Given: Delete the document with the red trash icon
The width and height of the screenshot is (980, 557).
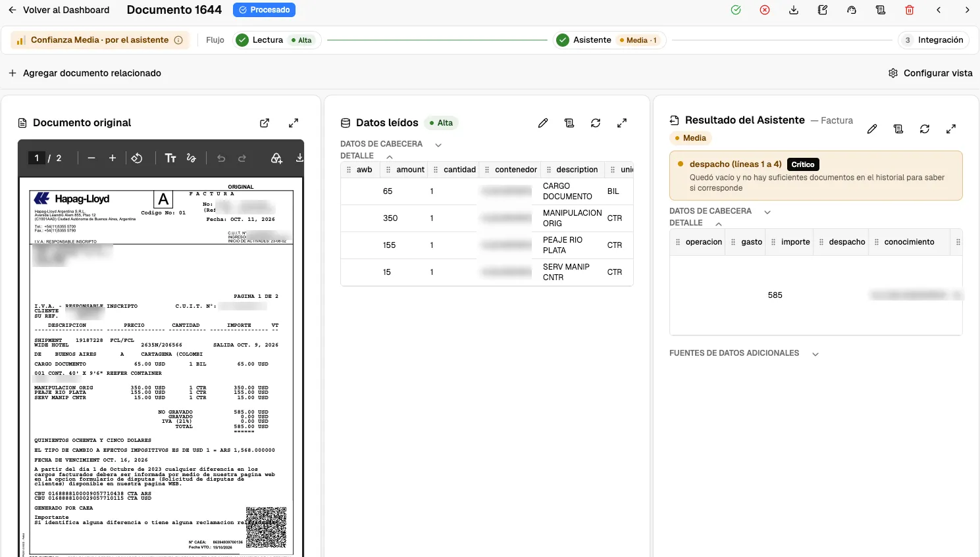Looking at the screenshot, I should 910,10.
